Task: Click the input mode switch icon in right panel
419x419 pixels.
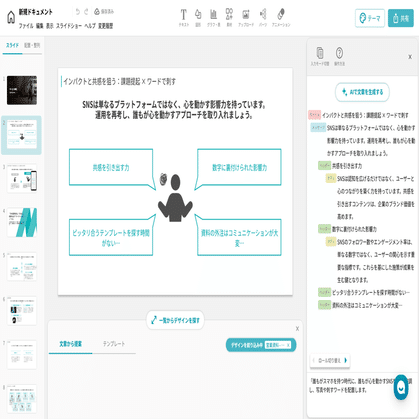Action: point(320,56)
